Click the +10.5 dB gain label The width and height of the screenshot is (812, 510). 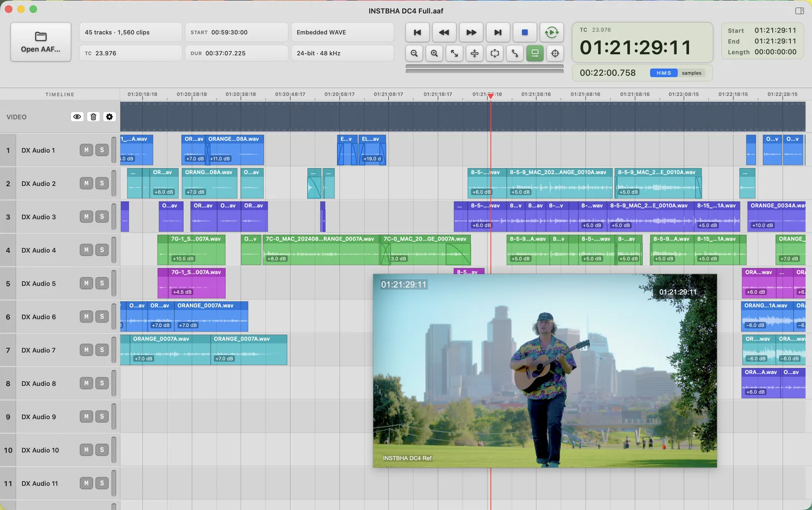point(183,259)
